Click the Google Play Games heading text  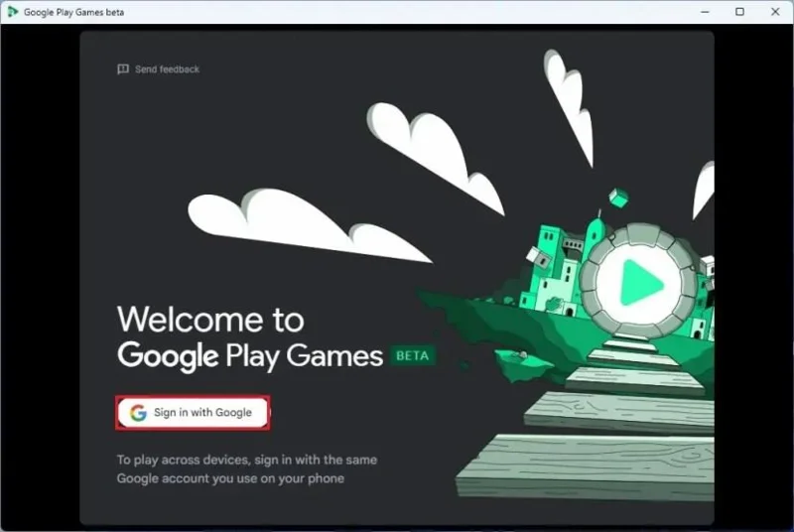pyautogui.click(x=250, y=356)
